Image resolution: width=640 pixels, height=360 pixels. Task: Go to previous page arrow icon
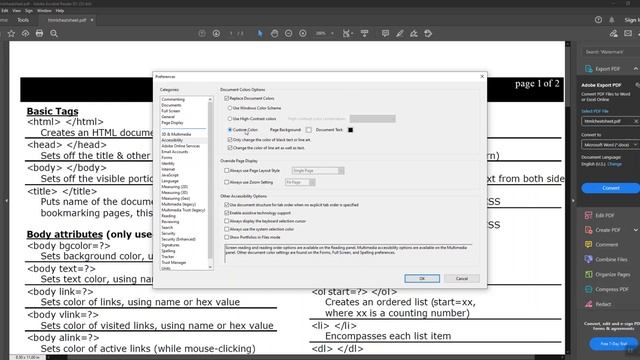click(202, 33)
